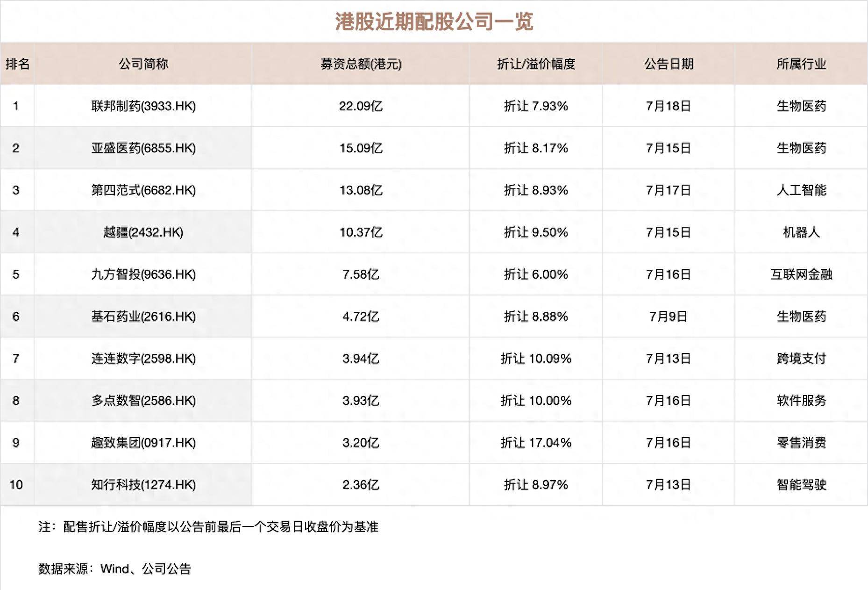Image resolution: width=868 pixels, height=590 pixels.
Task: Click the 公司简称 column header
Action: pos(143,64)
